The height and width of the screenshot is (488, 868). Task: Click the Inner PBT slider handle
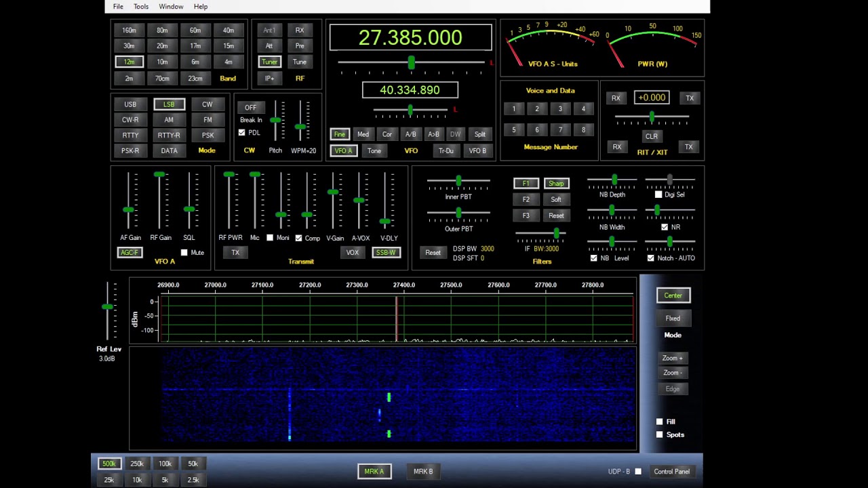[459, 181]
